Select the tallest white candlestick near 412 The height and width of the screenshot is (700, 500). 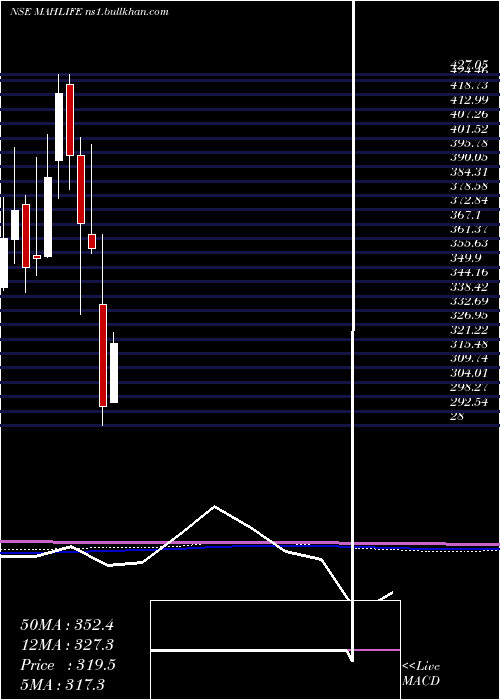click(x=59, y=127)
